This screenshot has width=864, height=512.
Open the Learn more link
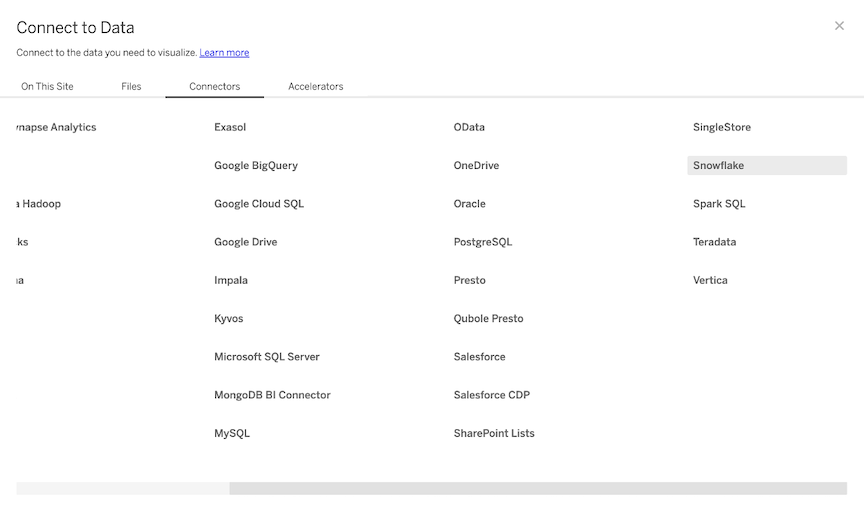[x=224, y=53]
